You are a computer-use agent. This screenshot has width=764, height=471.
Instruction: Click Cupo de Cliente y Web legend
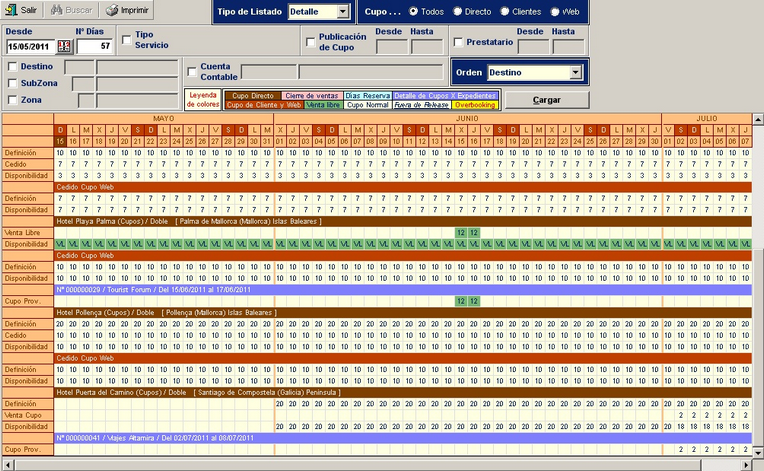264,105
